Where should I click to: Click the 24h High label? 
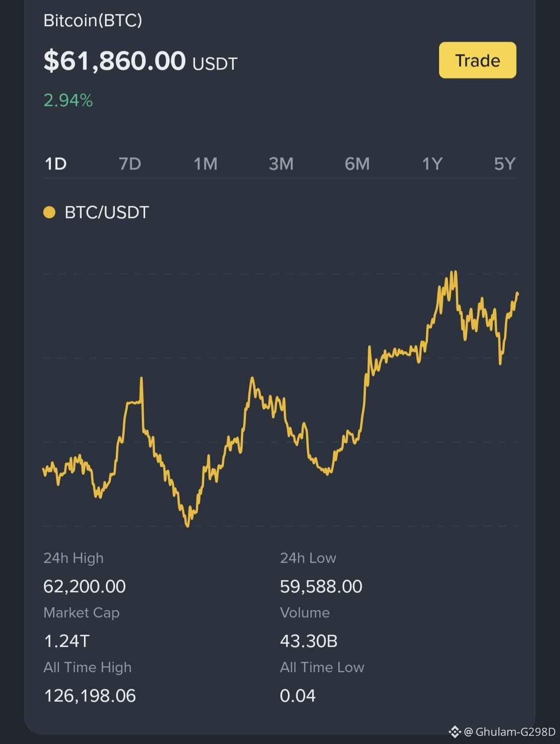pyautogui.click(x=73, y=558)
